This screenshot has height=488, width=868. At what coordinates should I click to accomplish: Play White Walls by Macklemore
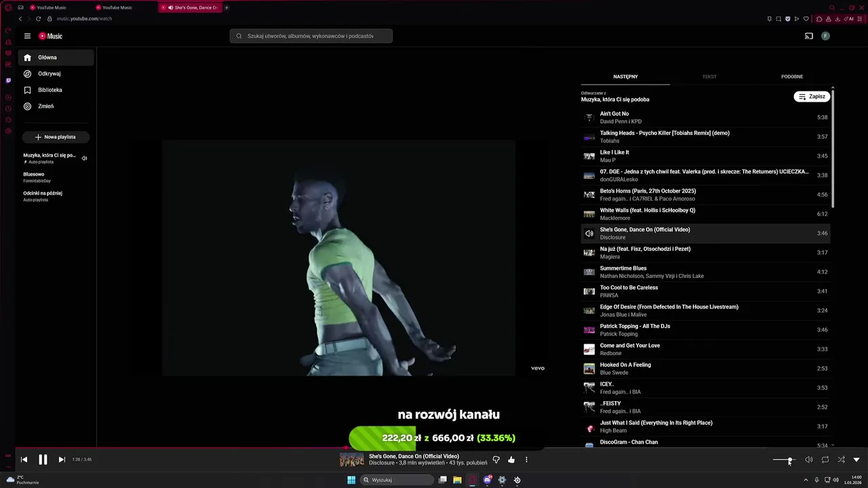coord(705,214)
